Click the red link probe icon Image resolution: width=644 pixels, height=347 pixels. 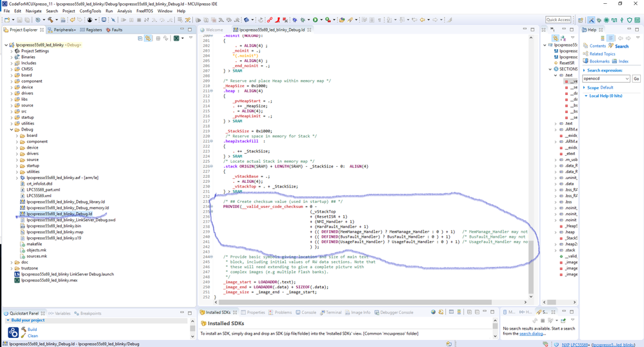(270, 20)
